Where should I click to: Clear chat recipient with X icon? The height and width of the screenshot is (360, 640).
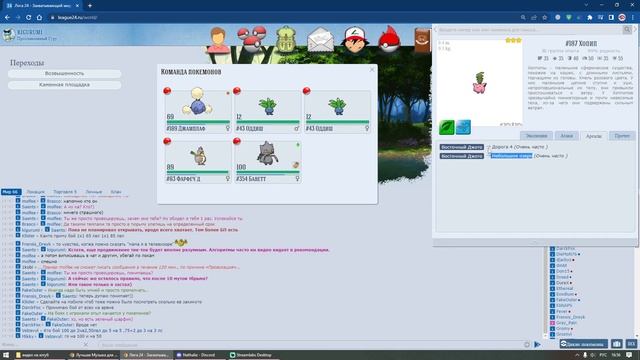point(85,345)
